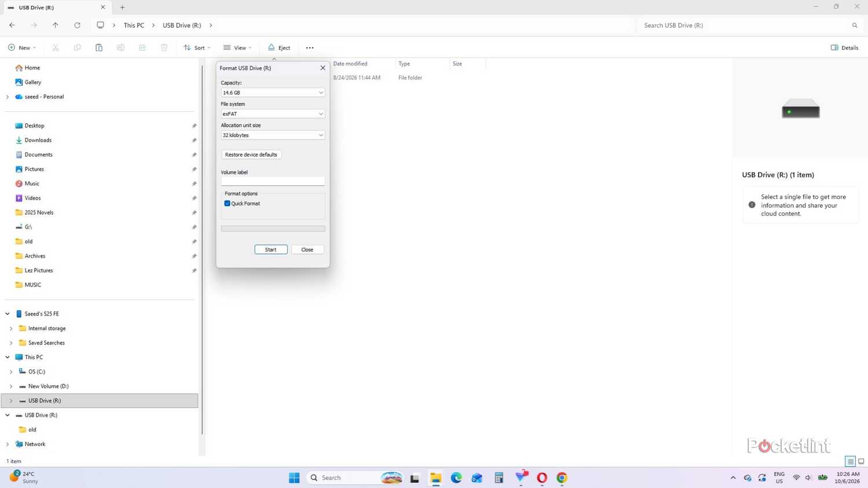Switch to details list view icon
The height and width of the screenshot is (488, 868).
point(850,461)
